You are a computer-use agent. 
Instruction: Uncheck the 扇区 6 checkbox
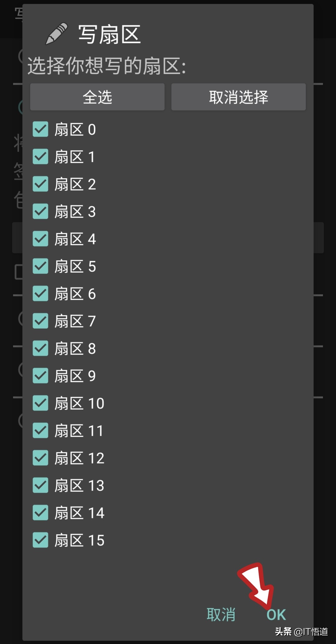pos(40,294)
